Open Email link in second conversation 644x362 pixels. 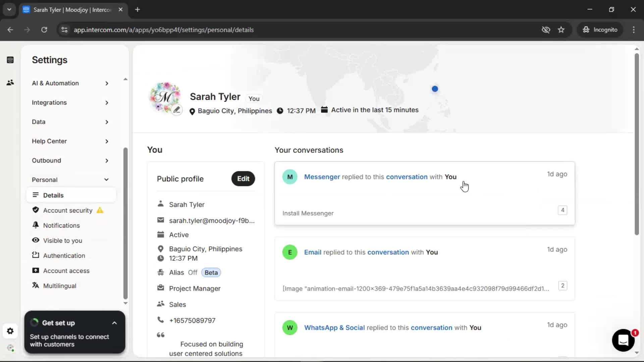pyautogui.click(x=313, y=252)
